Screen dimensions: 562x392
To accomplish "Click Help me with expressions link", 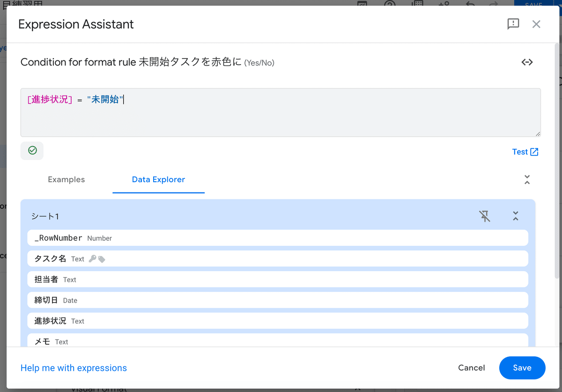I will (74, 368).
